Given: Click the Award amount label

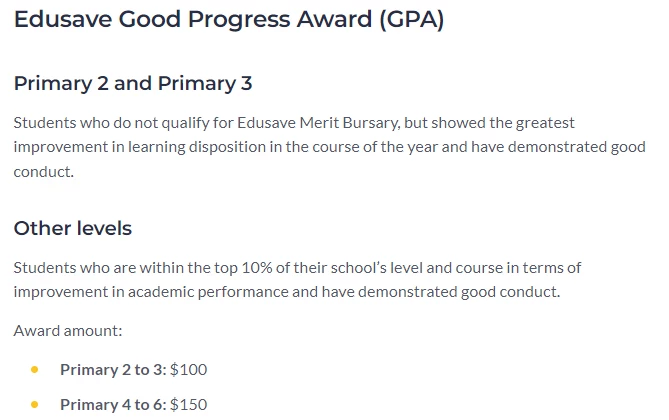Looking at the screenshot, I should 68,331.
